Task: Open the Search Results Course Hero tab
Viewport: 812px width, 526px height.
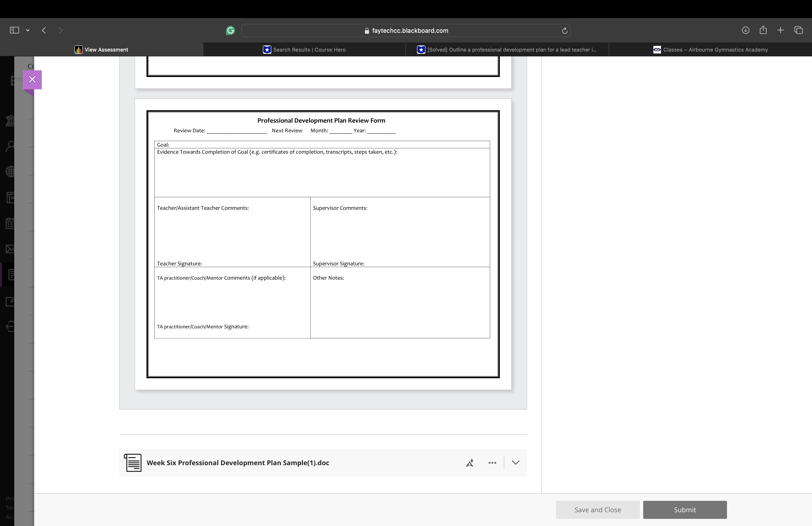Action: [305, 49]
